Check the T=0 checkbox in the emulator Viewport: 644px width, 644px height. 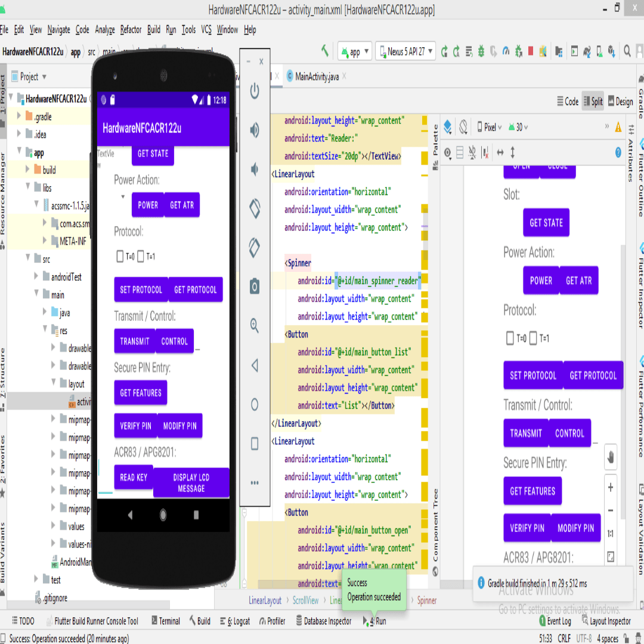[120, 257]
